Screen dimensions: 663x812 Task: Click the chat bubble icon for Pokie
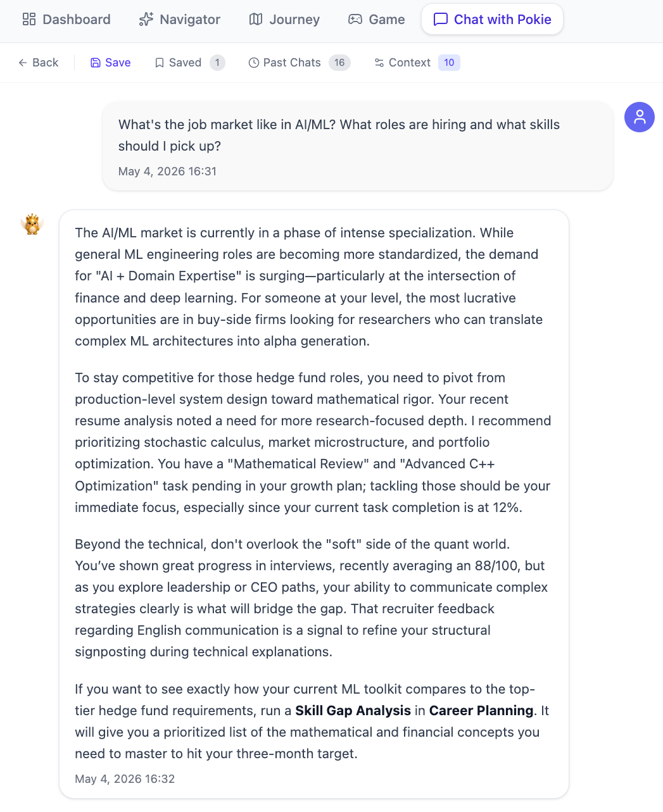[x=441, y=20]
